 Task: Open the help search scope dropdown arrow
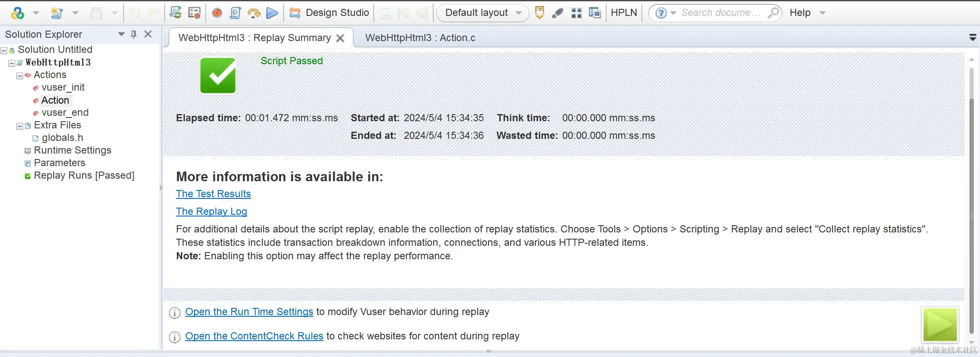(x=673, y=13)
